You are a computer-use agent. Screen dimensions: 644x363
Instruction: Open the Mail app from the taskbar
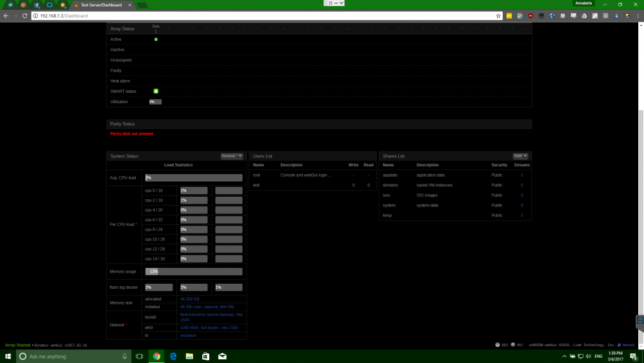tap(222, 357)
